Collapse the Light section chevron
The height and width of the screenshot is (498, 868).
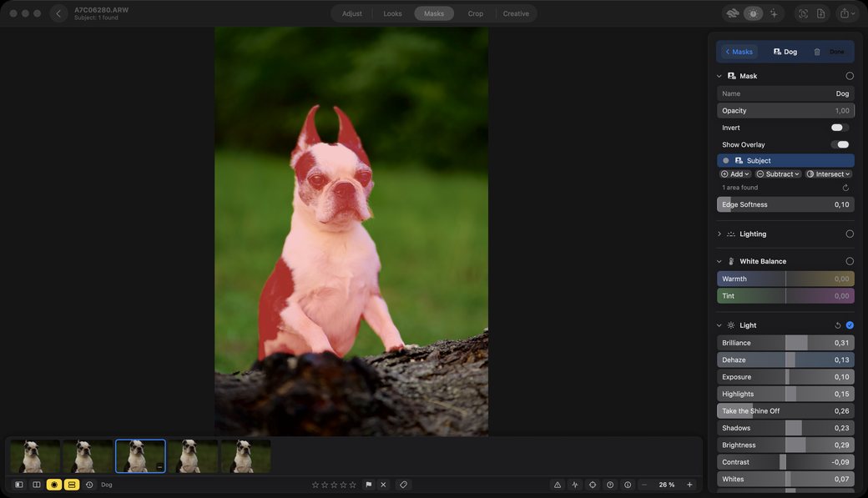click(x=719, y=325)
